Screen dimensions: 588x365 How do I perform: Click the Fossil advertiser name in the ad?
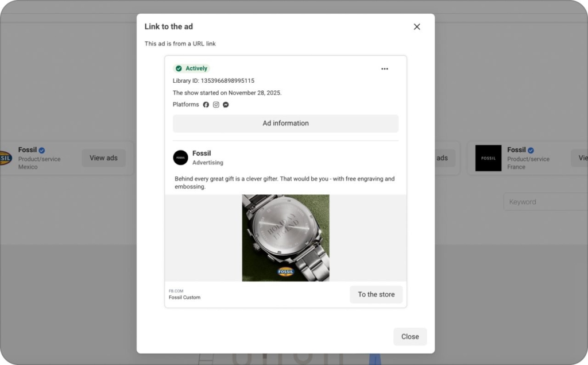click(202, 153)
